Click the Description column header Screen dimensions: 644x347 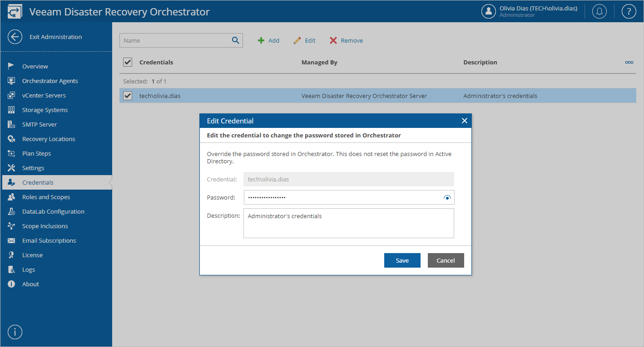[x=480, y=62]
